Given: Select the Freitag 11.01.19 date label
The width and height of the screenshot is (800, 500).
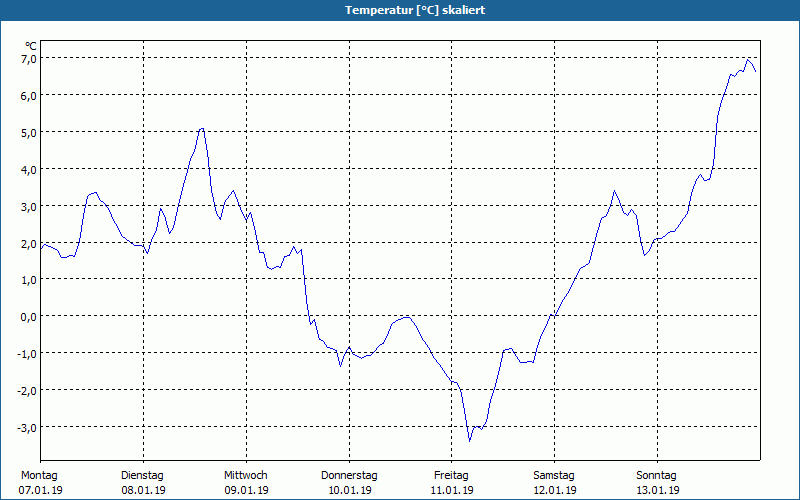Looking at the screenshot, I should coord(452,483).
